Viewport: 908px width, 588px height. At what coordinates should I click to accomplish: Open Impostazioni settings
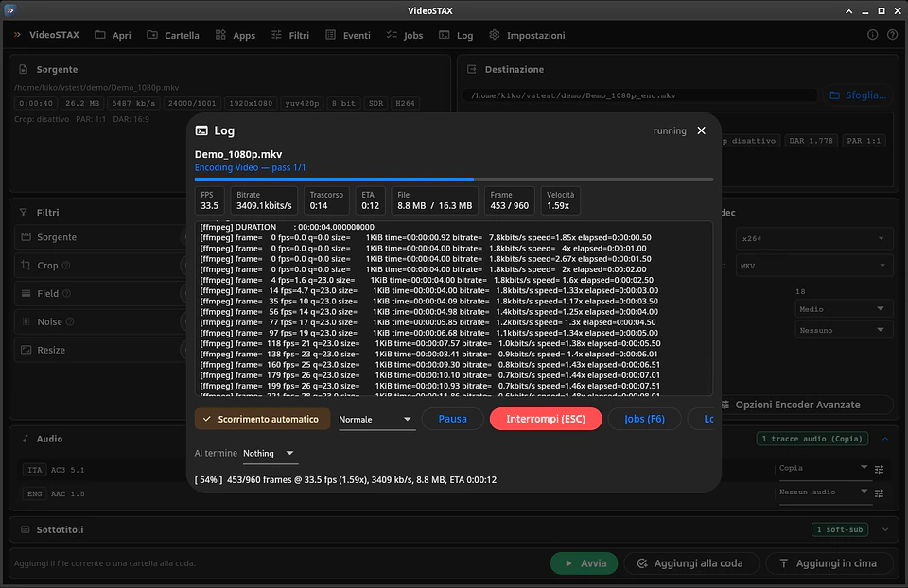tap(527, 35)
